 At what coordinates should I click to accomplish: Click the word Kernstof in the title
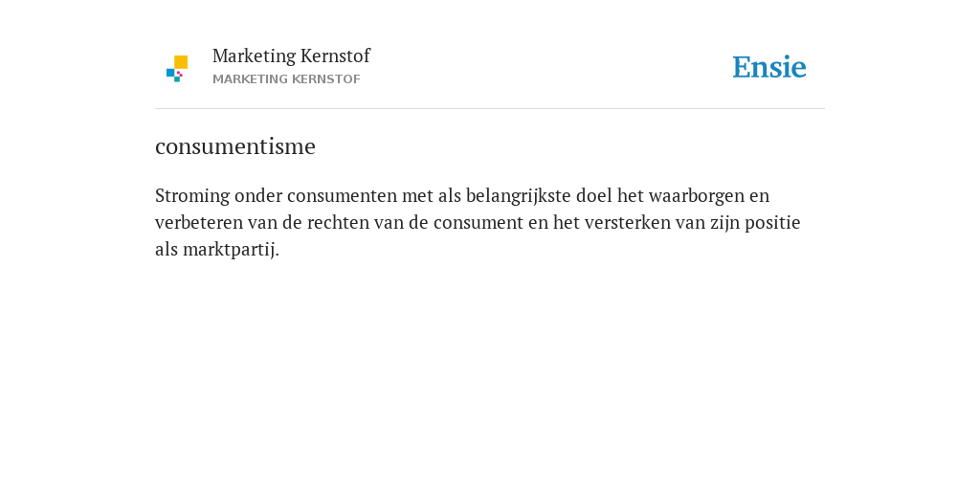click(336, 56)
